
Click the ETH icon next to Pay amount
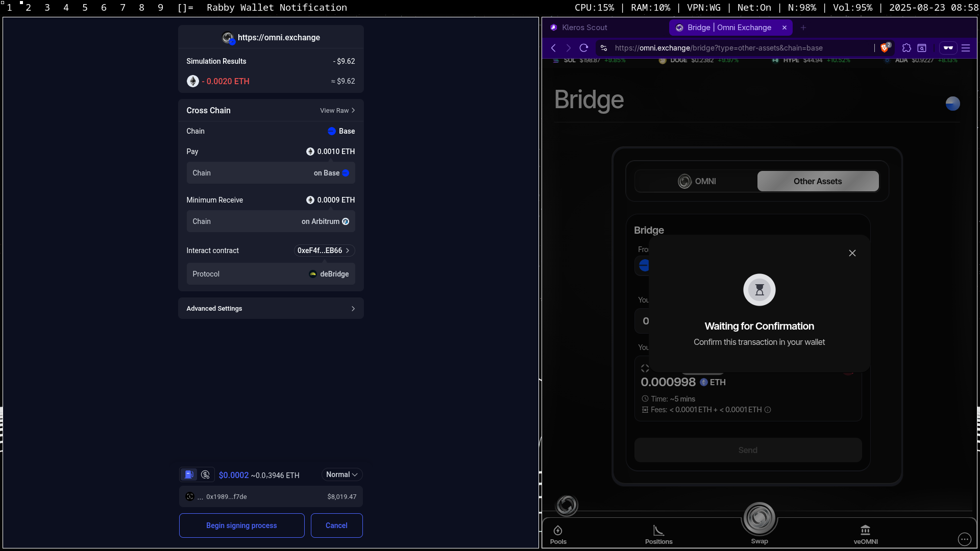coord(310,152)
